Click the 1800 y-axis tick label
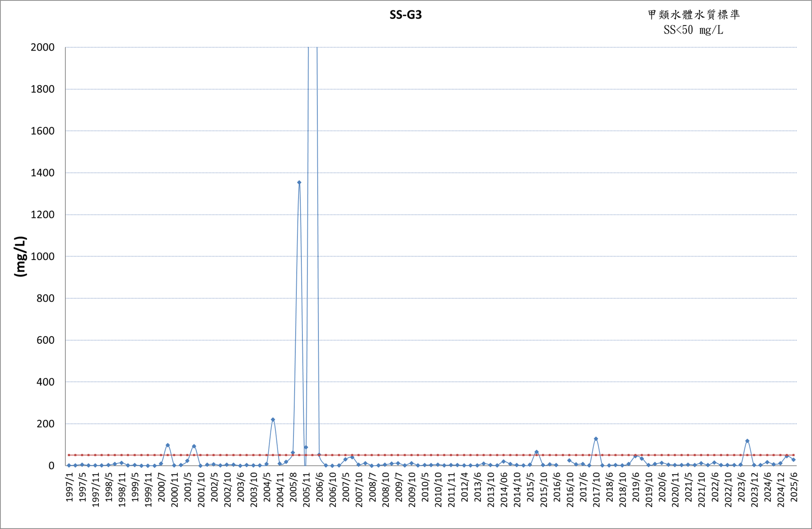The height and width of the screenshot is (529, 812). point(43,89)
